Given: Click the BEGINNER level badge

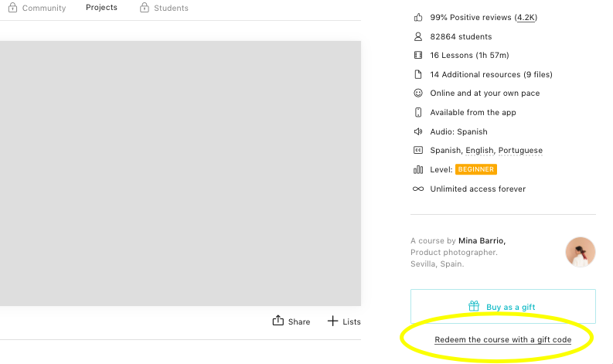Looking at the screenshot, I should [x=475, y=169].
